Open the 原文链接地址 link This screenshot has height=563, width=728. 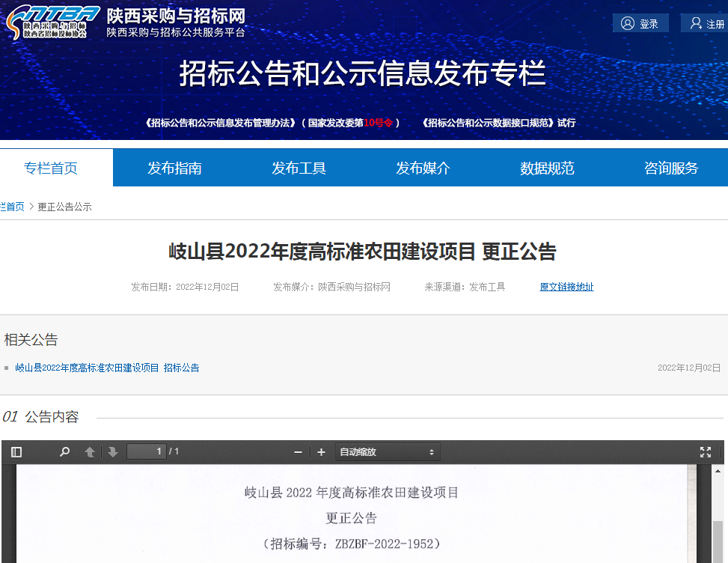566,287
